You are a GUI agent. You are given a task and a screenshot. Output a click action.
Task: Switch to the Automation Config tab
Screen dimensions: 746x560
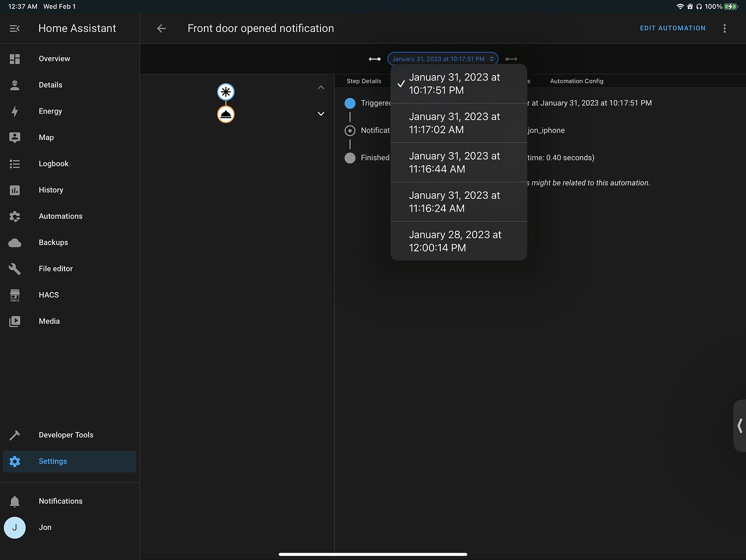(576, 81)
